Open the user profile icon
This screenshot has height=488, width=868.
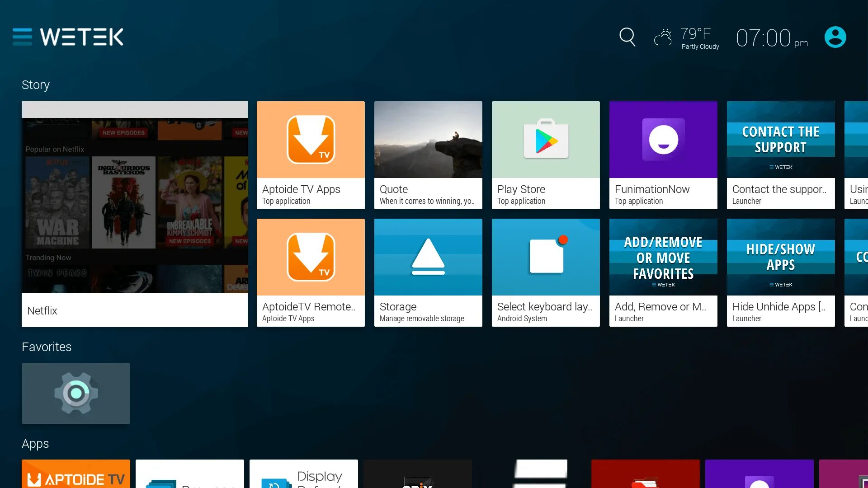[835, 37]
